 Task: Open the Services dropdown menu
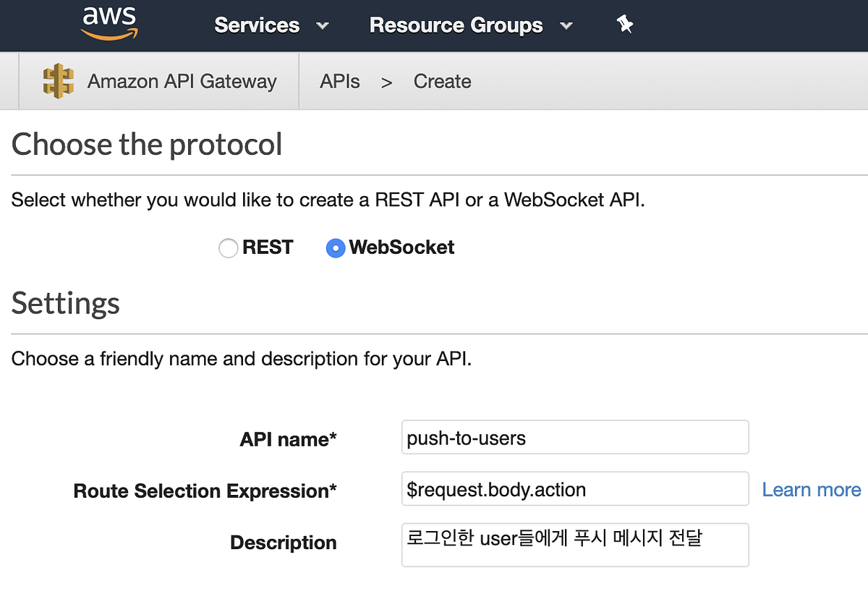pos(257,25)
